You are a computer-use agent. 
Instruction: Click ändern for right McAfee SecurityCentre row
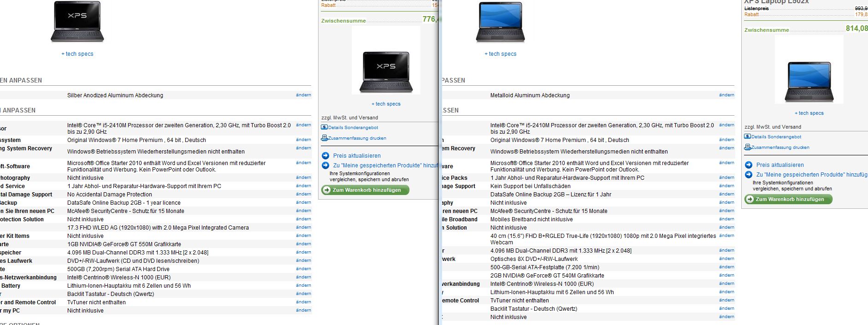coord(726,211)
